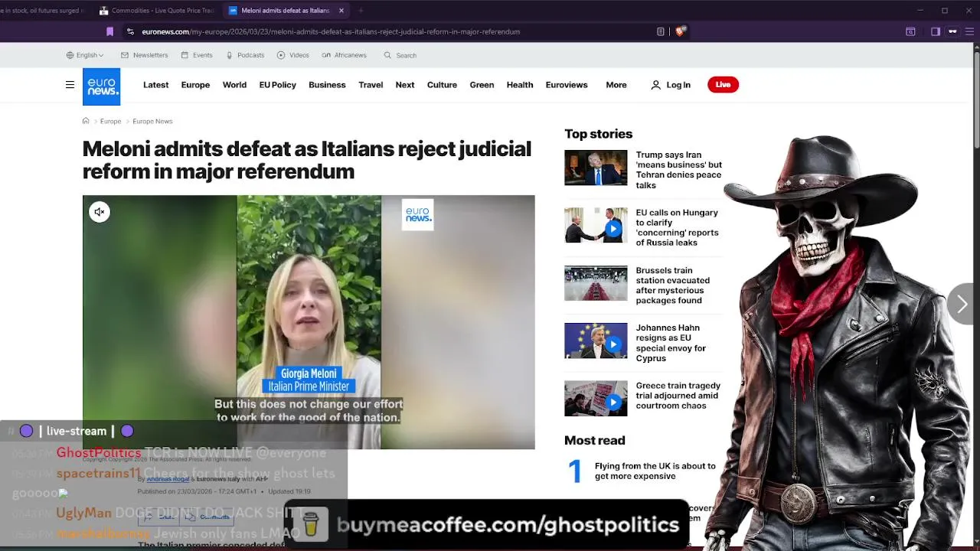The width and height of the screenshot is (980, 551).
Task: Click the browser address bar URL
Action: [x=331, y=31]
